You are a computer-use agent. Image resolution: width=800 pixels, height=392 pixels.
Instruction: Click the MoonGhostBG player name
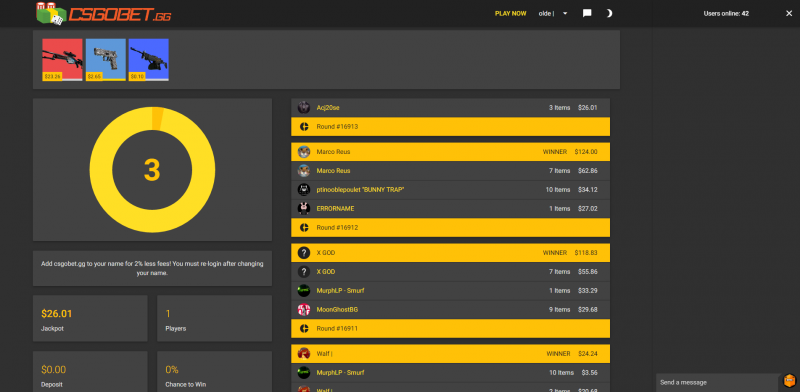pyautogui.click(x=337, y=309)
